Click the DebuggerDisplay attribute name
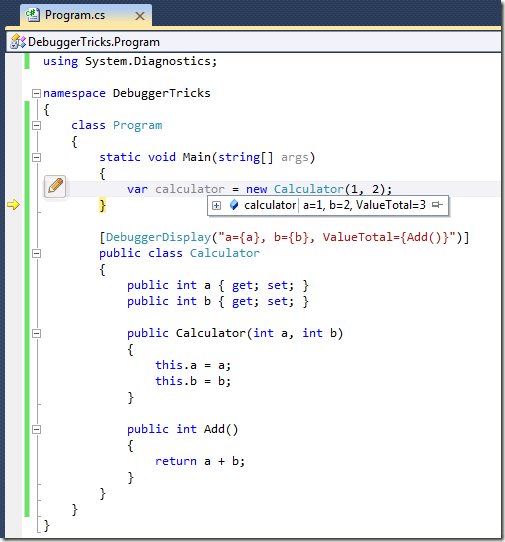505x542 pixels. tap(158, 237)
